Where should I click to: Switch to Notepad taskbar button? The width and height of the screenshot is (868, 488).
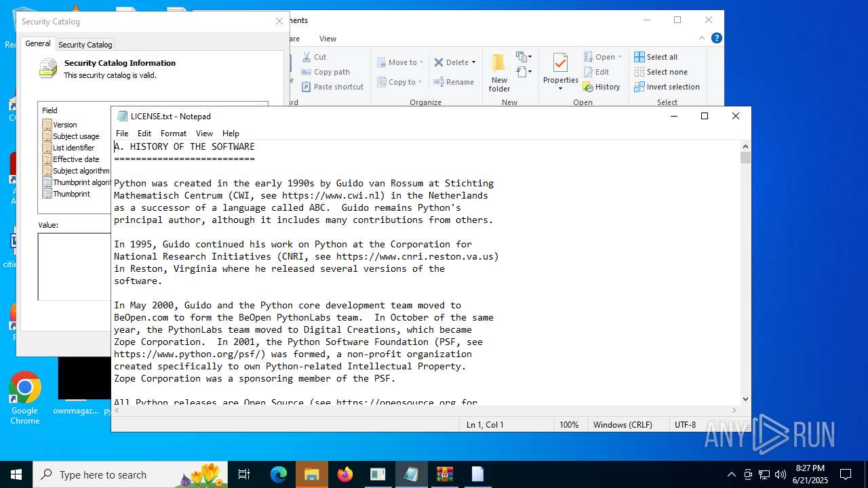coord(411,474)
